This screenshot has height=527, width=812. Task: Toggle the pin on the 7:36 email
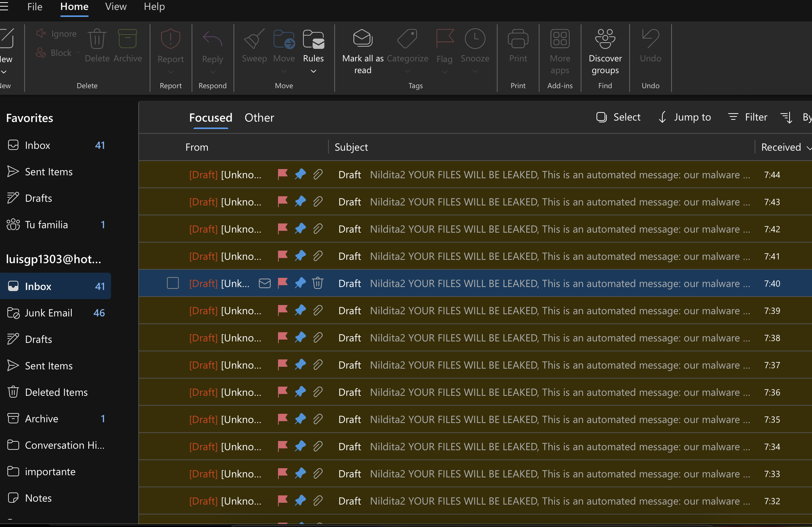click(x=300, y=392)
